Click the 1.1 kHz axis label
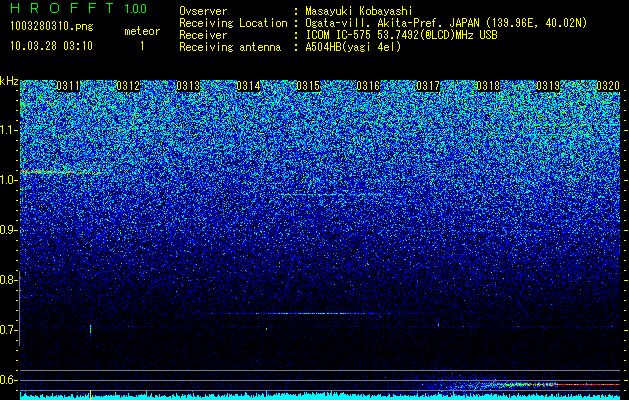 coord(8,130)
